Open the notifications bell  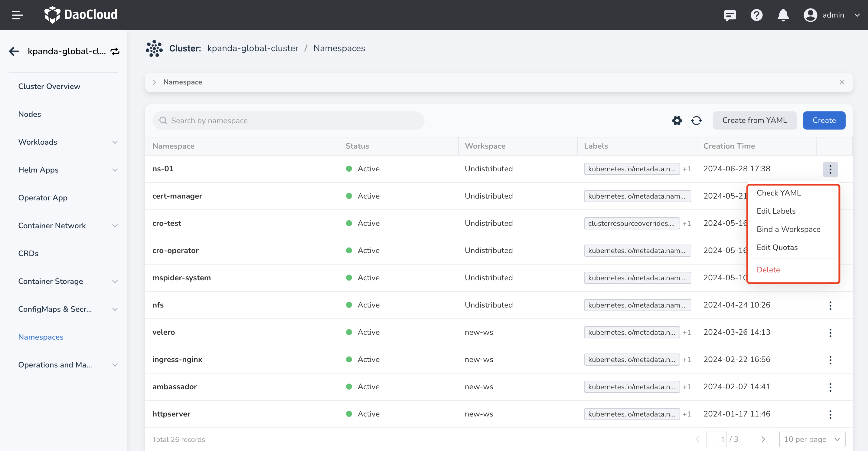[x=783, y=15]
